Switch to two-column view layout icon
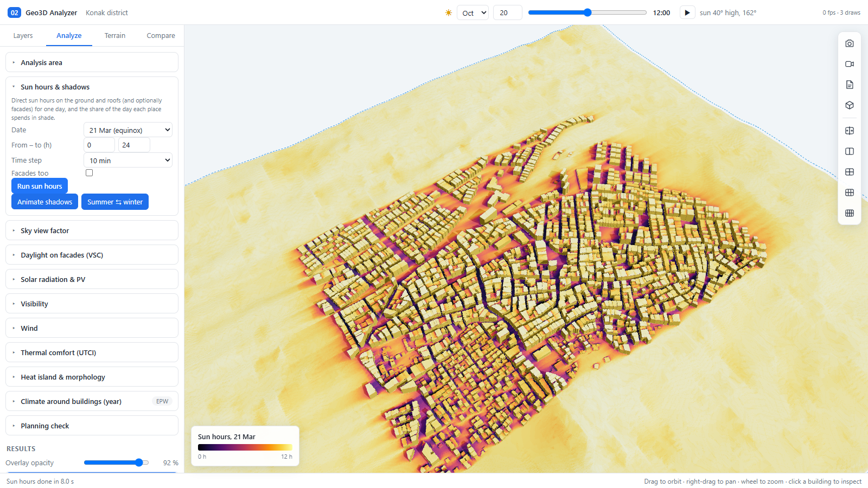 [x=850, y=151]
